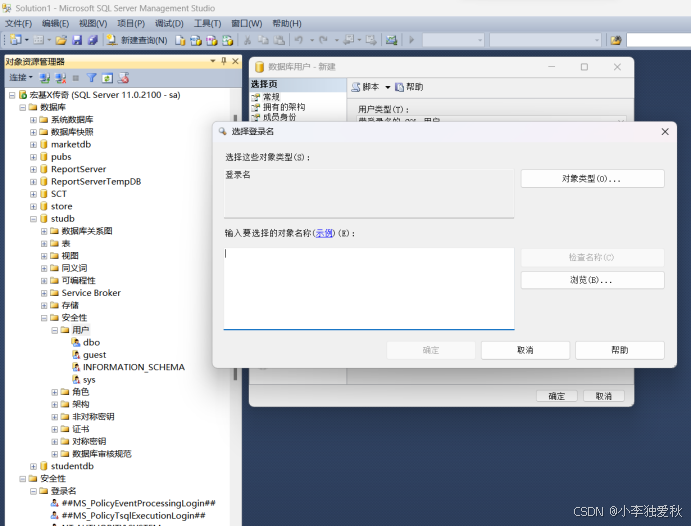The height and width of the screenshot is (526, 692).
Task: Expand the studentdb database node
Action: 34,466
